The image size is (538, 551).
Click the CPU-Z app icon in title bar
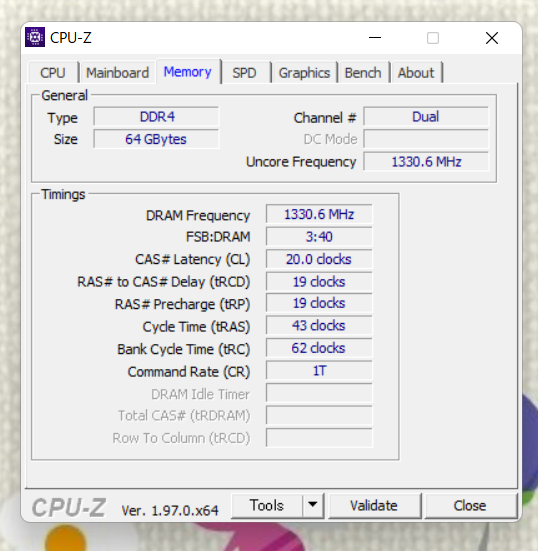pos(35,37)
